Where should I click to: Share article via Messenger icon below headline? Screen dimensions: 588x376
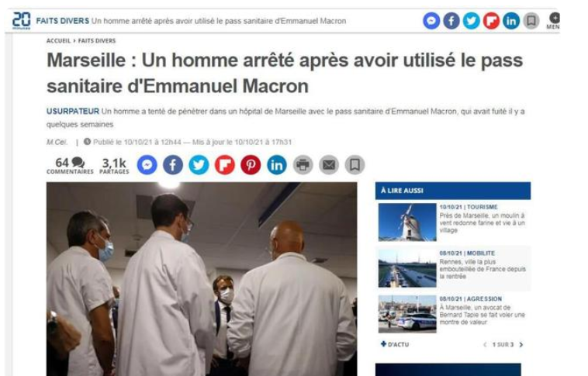point(147,165)
